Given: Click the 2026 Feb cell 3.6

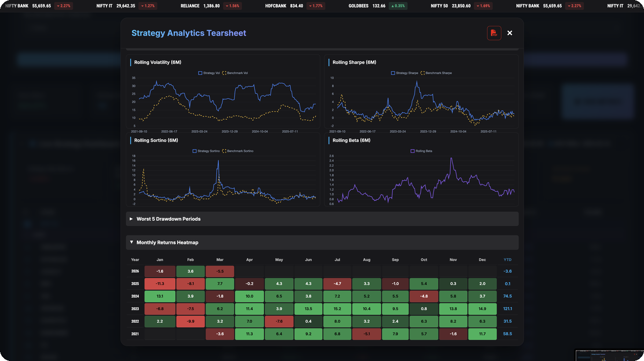Looking at the screenshot, I should [191, 271].
